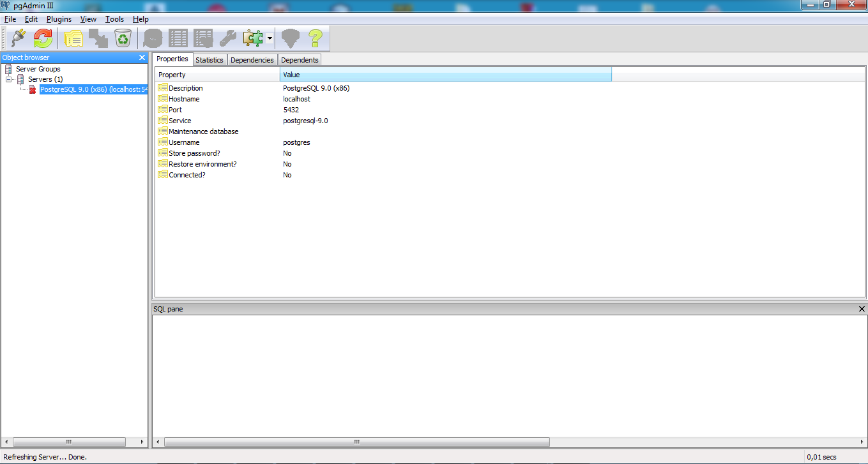The width and height of the screenshot is (868, 464).
Task: Switch to the Statistics tab
Action: [x=209, y=59]
